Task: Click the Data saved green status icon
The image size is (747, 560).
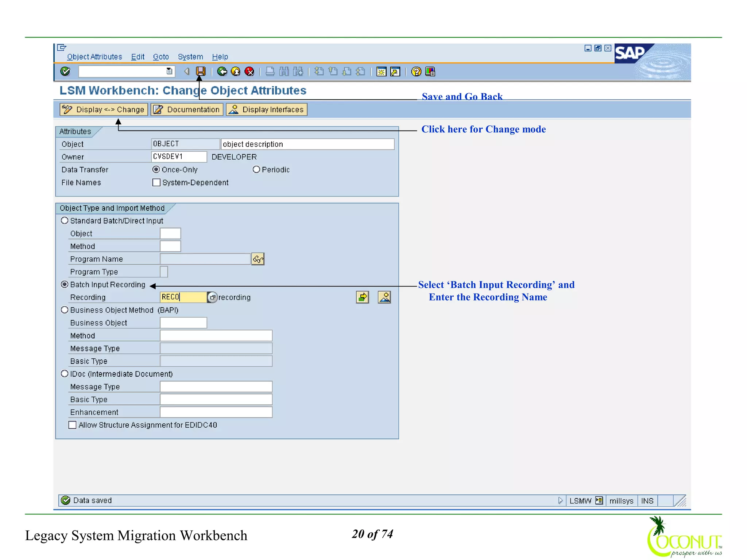Action: pyautogui.click(x=66, y=501)
